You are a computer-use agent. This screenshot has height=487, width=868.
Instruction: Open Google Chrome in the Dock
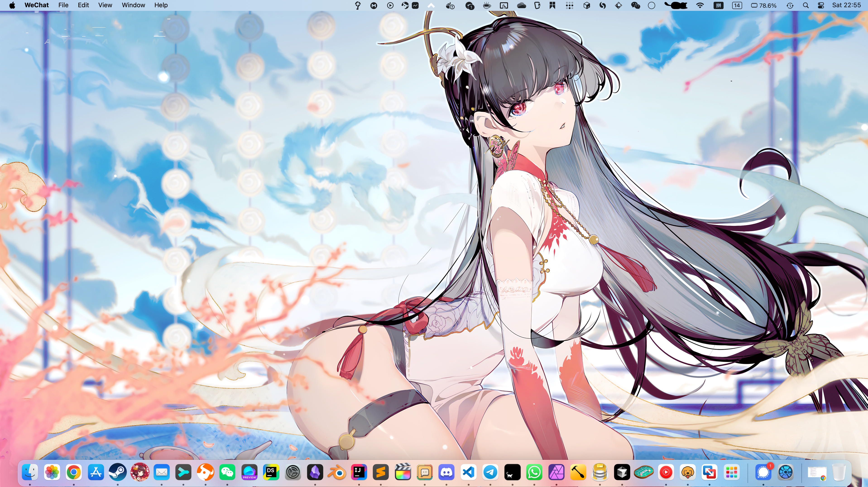74,472
